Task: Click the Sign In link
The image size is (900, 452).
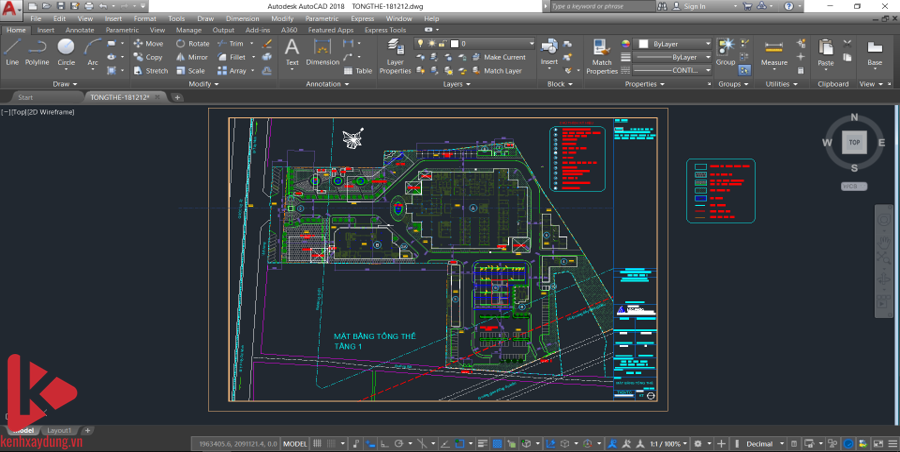Action: click(x=694, y=6)
